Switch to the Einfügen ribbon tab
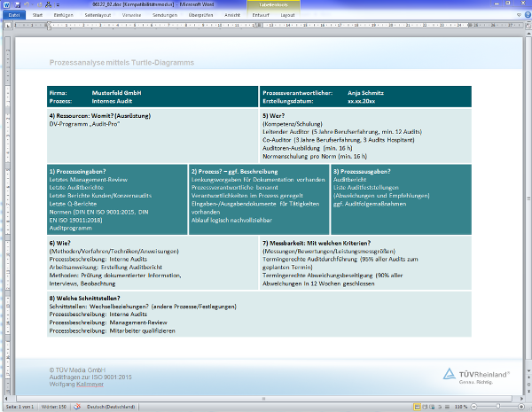 click(x=64, y=15)
